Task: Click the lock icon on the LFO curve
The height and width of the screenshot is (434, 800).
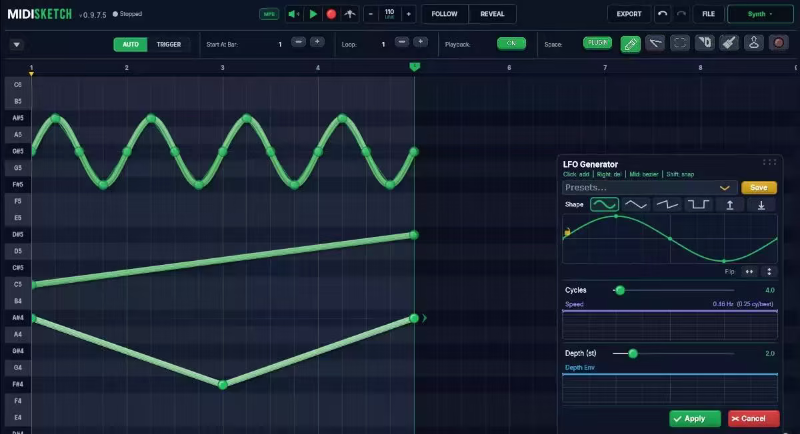Action: (567, 232)
